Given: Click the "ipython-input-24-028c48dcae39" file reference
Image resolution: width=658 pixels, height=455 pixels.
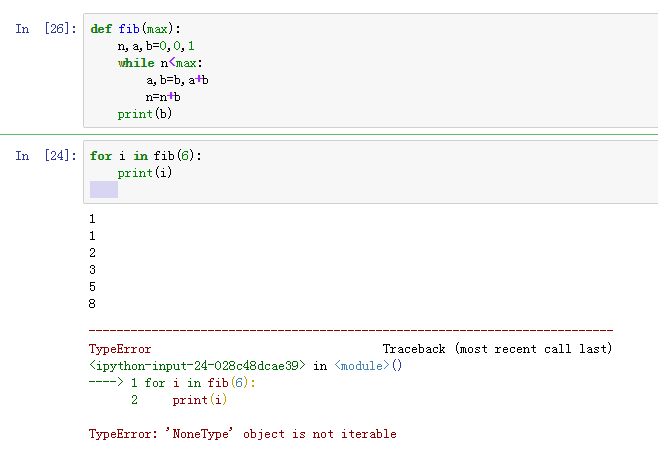Looking at the screenshot, I should 197,366.
